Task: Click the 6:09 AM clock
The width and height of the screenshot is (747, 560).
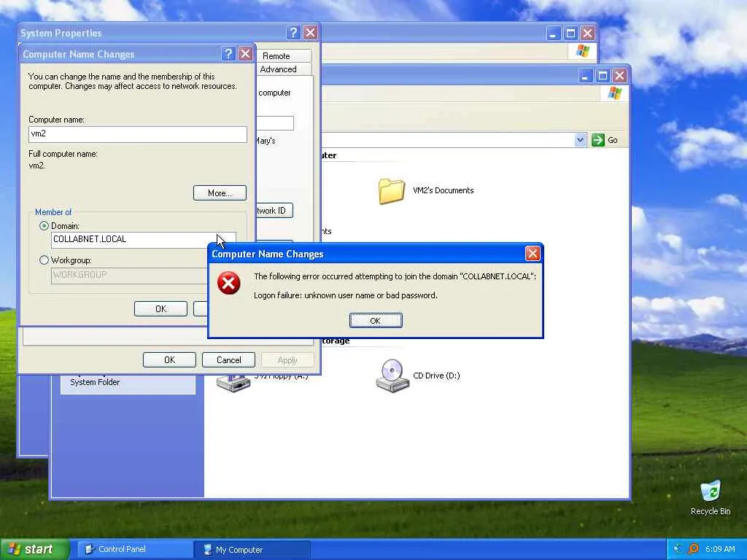Action: [x=720, y=549]
